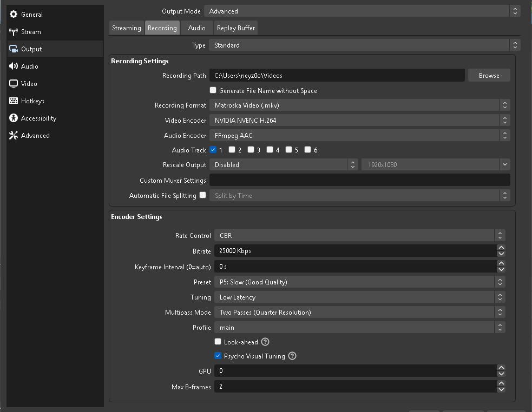
Task: Open the Type Standard dropdown
Action: point(364,45)
